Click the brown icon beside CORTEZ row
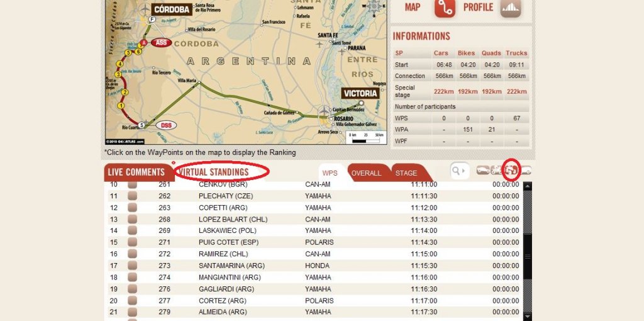Viewport: 644px width, 321px height. point(132,300)
